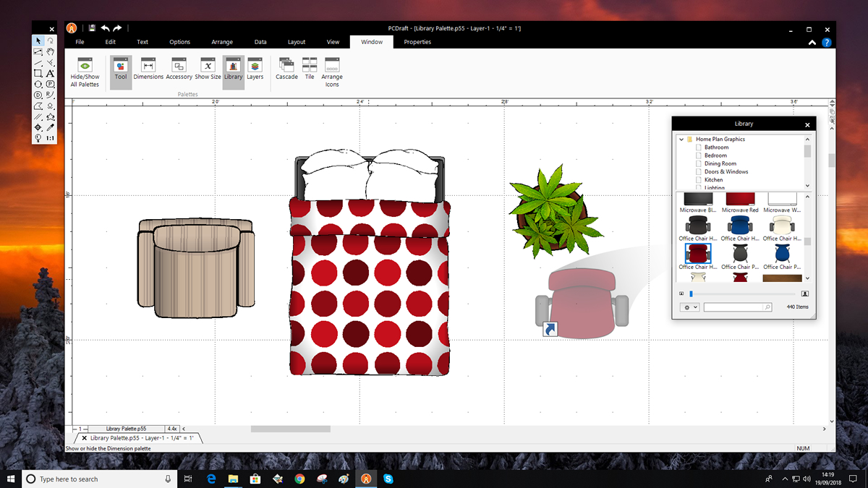Collapse the ribbon with the chevron
This screenshot has height=488, width=868.
point(813,43)
